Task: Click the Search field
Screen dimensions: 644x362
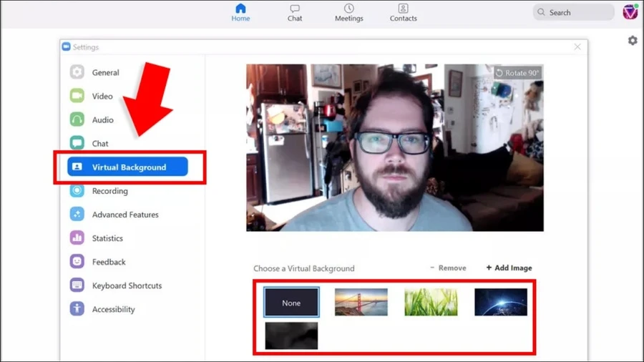Action: [573, 12]
